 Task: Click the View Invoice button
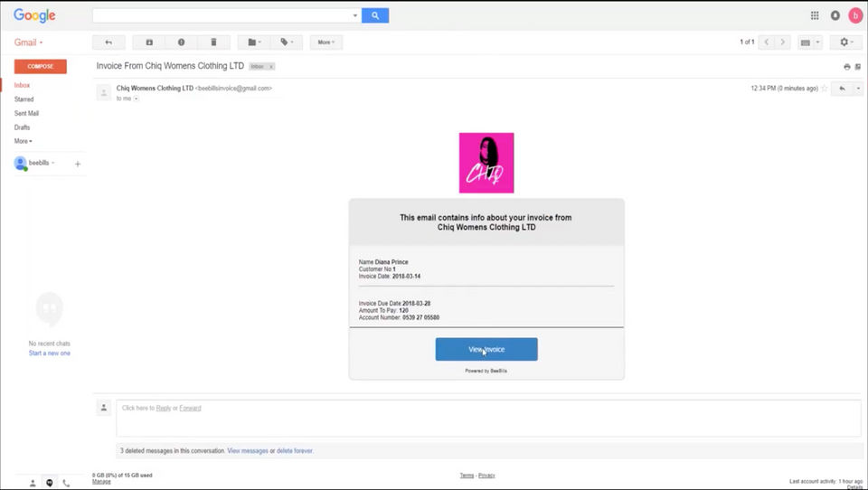click(x=486, y=349)
